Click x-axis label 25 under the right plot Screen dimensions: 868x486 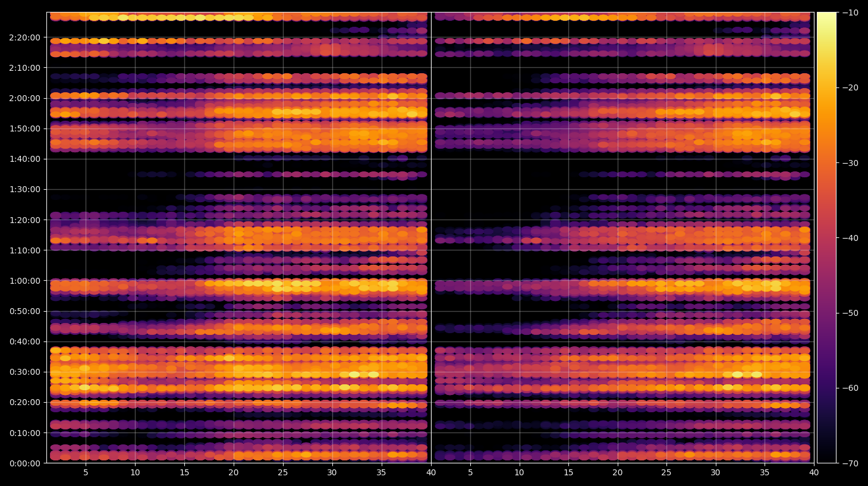pyautogui.click(x=666, y=473)
